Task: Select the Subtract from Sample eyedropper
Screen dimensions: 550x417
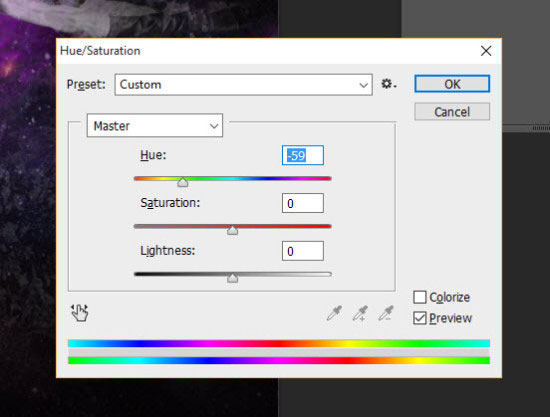Action: coord(386,313)
